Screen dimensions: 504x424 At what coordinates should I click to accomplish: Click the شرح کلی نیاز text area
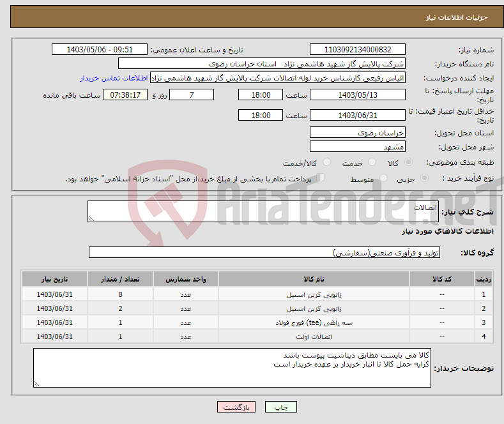pos(263,211)
